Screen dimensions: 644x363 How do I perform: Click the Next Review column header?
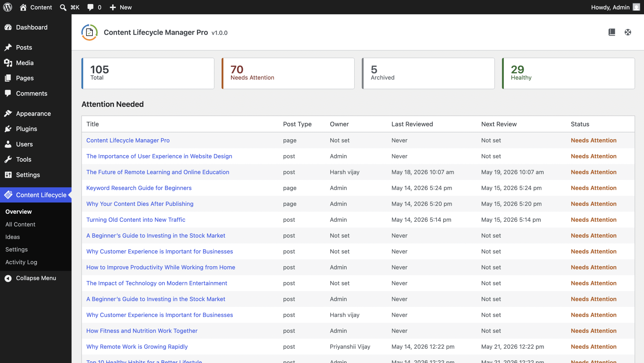[499, 124]
